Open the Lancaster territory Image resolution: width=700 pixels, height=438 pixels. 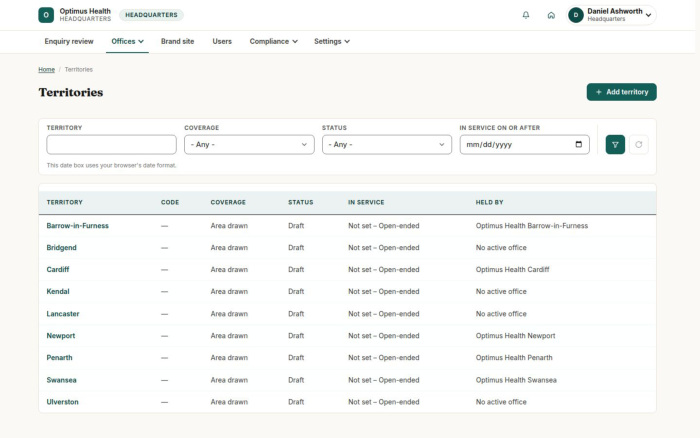point(62,314)
